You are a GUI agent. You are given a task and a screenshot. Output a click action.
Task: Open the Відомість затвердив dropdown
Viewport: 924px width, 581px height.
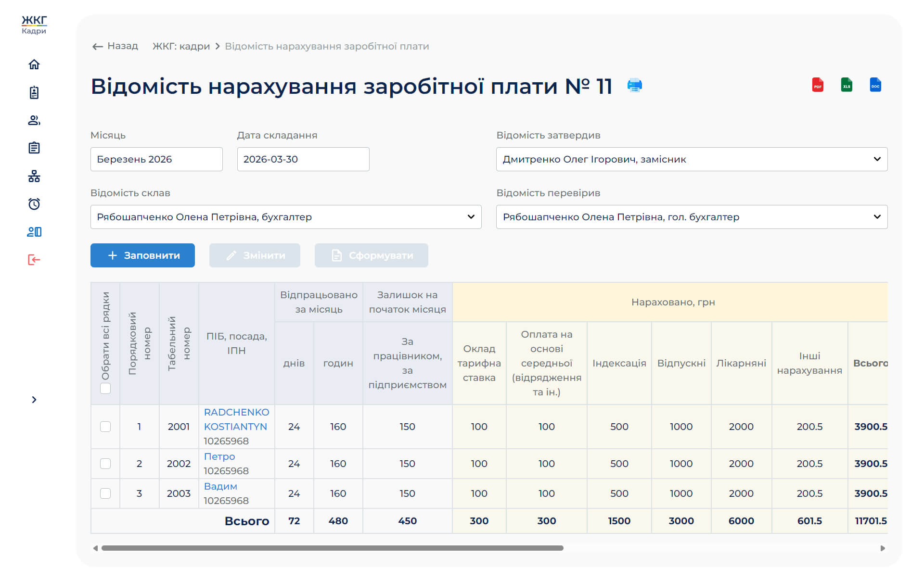pyautogui.click(x=692, y=159)
